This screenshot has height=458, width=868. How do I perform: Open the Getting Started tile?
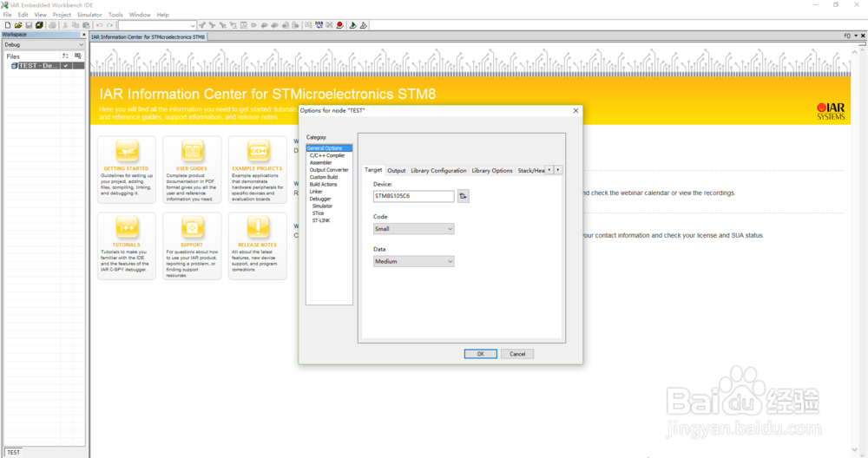(x=126, y=169)
